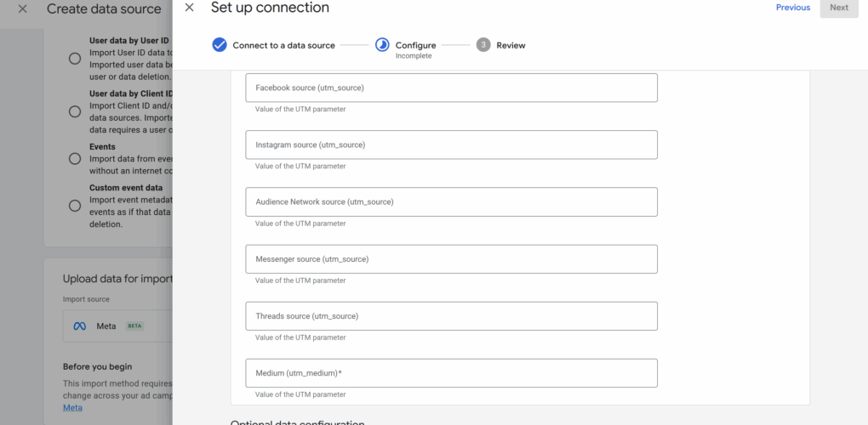Focus the Medium utm_medium field
The image size is (868, 425).
tap(451, 373)
